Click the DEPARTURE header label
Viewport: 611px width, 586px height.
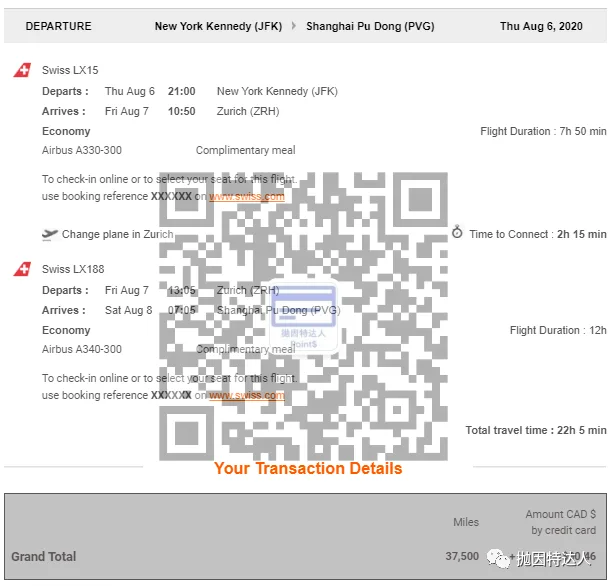pos(58,26)
